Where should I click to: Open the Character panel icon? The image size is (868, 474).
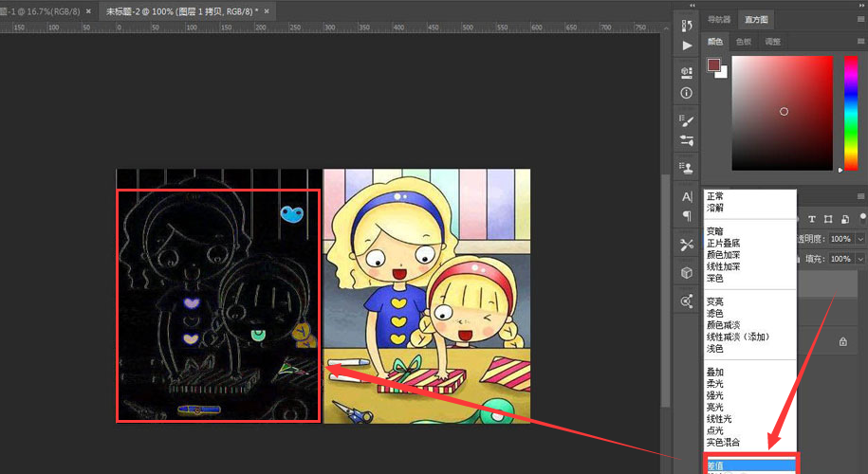point(687,196)
